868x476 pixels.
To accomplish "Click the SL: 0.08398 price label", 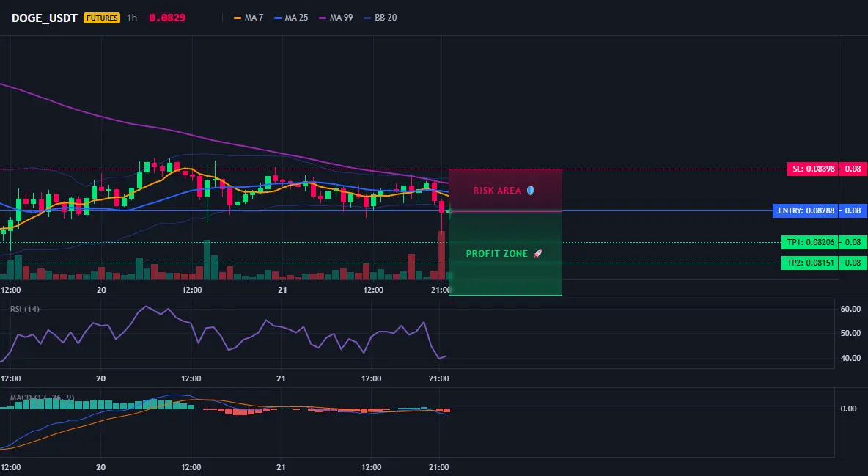I will tap(813, 169).
